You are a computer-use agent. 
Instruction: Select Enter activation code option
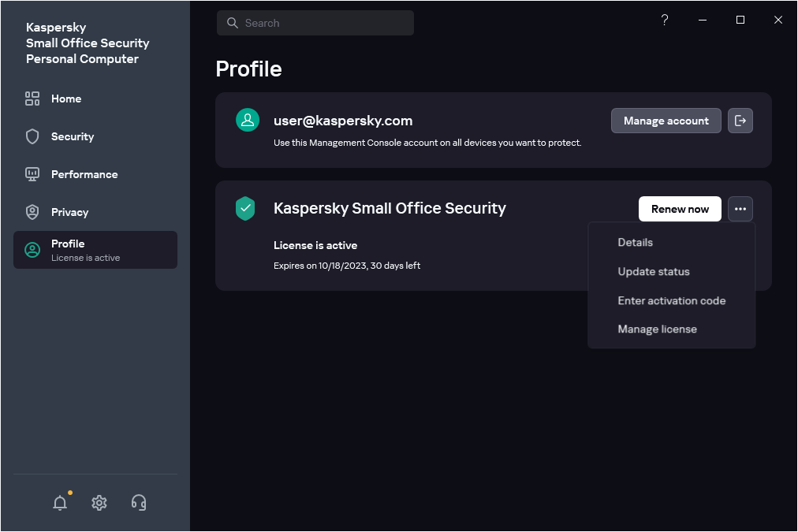tap(671, 300)
